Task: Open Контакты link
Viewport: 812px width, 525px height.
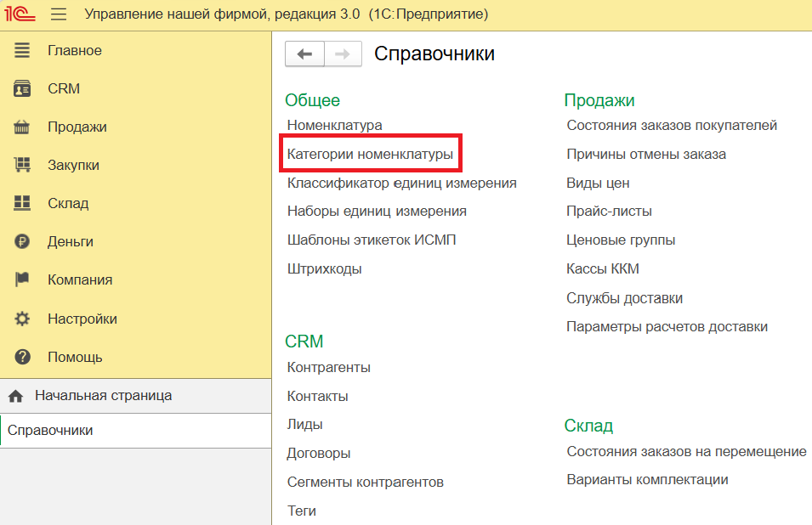Action: [x=318, y=396]
